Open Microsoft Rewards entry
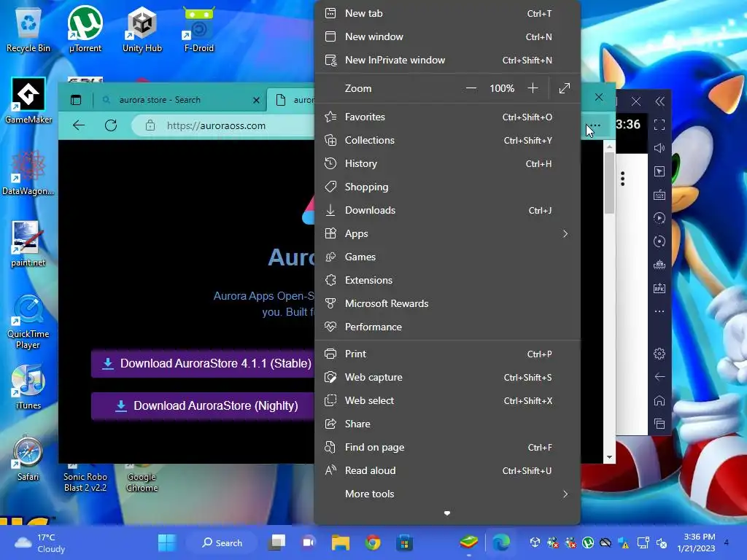The image size is (747, 560). 447,303
